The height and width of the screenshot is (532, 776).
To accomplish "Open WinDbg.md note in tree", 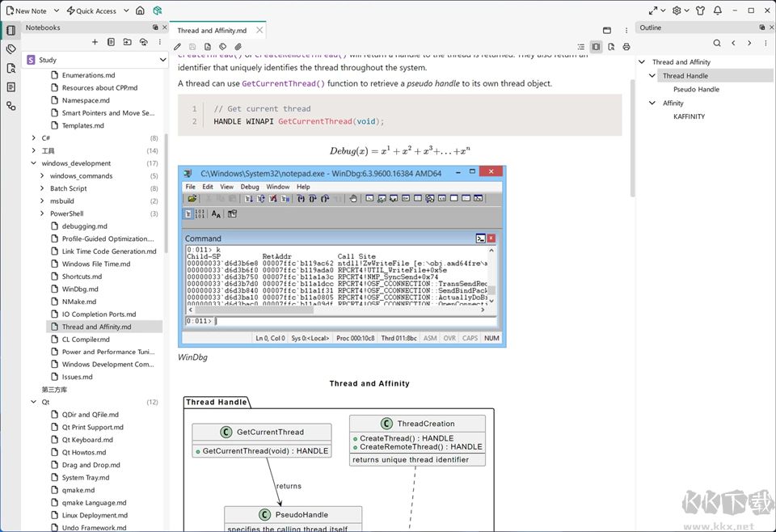I will click(x=80, y=289).
